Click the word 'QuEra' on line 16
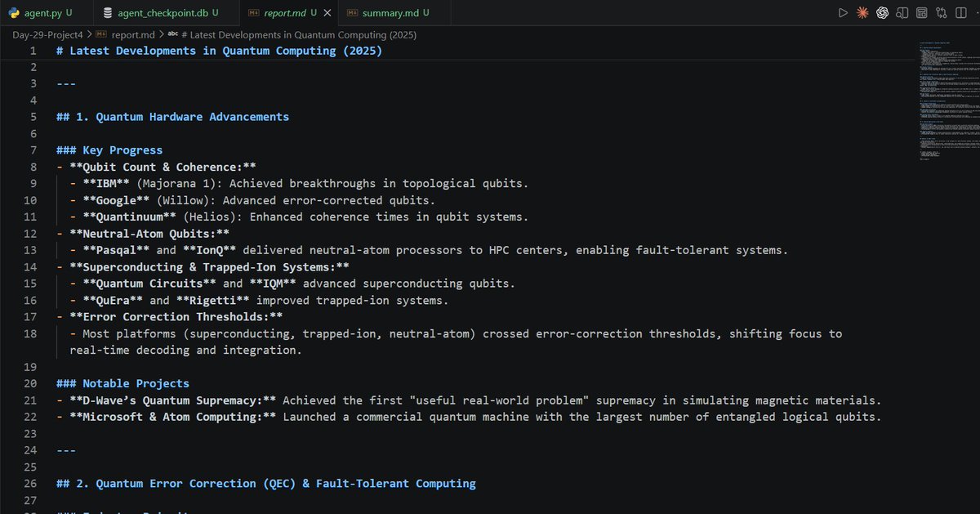 point(113,300)
